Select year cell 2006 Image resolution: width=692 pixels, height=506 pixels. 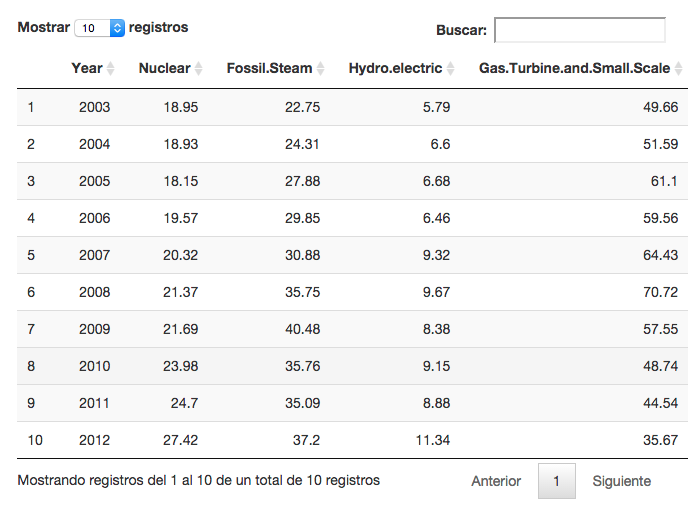94,218
